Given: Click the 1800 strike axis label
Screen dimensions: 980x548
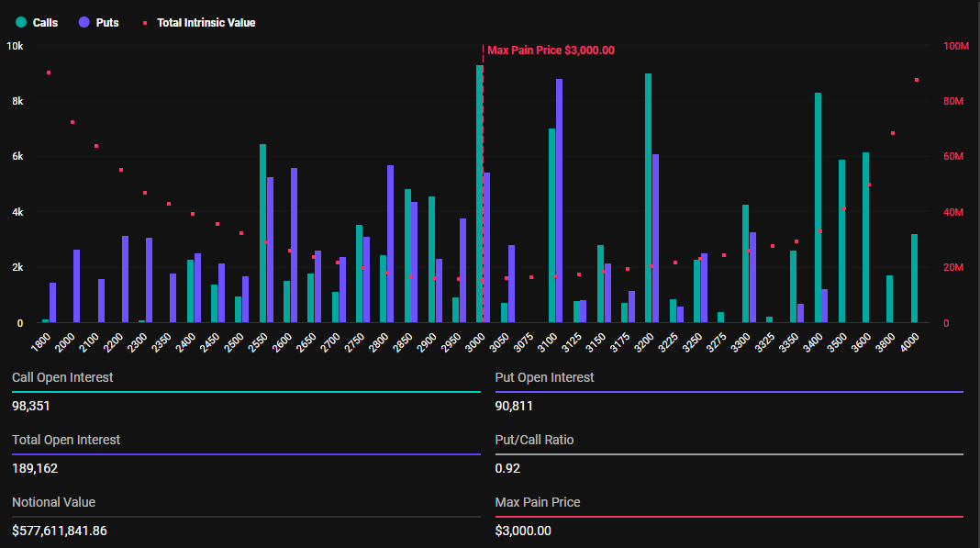Looking at the screenshot, I should 41,342.
